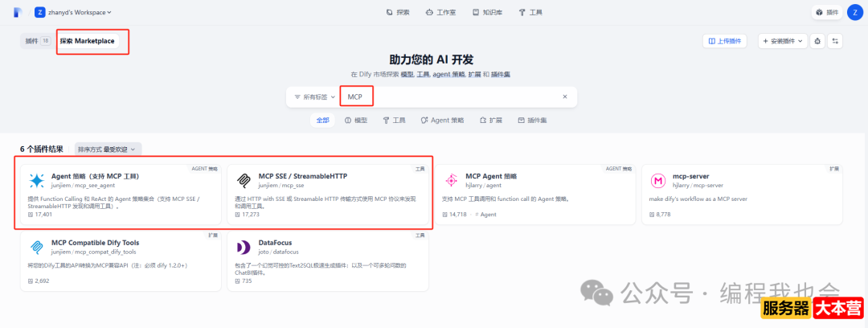The width and height of the screenshot is (868, 328).
Task: Click the bug debug icon button
Action: [x=817, y=41]
